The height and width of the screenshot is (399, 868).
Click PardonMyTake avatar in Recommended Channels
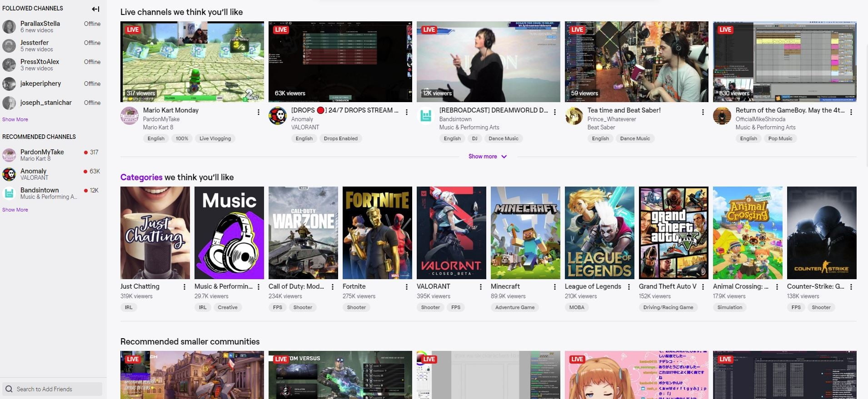pyautogui.click(x=9, y=155)
